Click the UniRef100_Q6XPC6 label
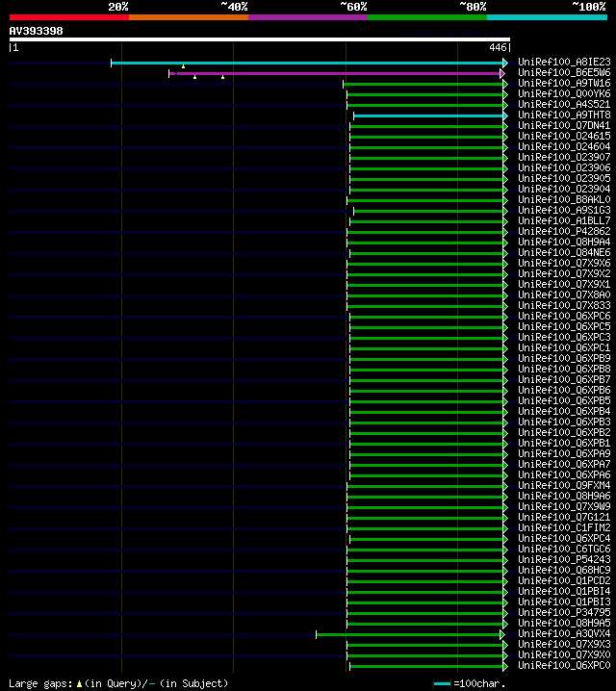The height and width of the screenshot is (691, 616). coord(564,316)
